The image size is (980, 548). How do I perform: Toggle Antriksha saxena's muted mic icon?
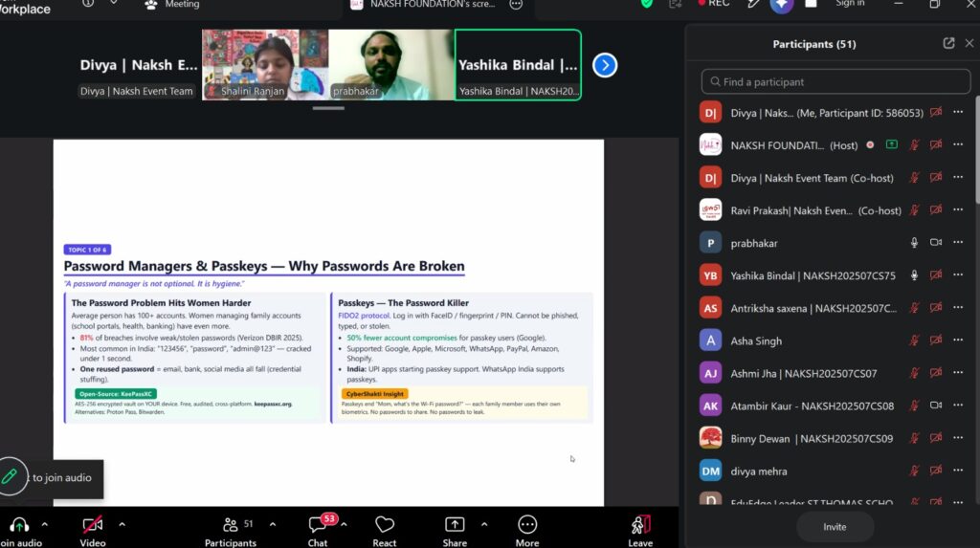click(914, 307)
